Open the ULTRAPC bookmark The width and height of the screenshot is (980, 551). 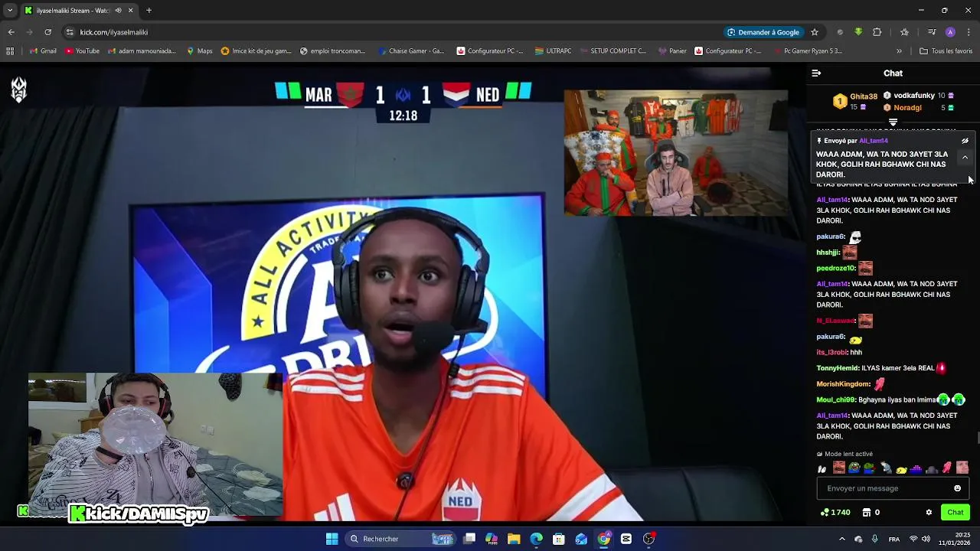click(x=553, y=51)
